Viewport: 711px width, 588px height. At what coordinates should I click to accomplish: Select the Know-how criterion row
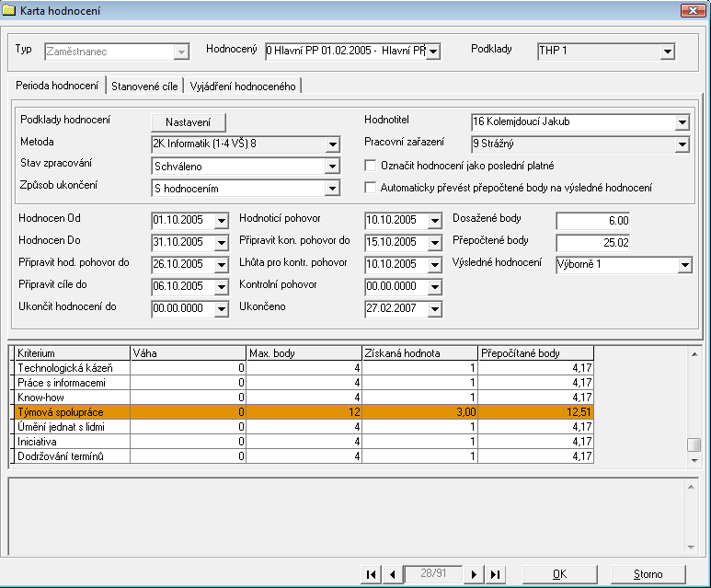click(x=304, y=398)
